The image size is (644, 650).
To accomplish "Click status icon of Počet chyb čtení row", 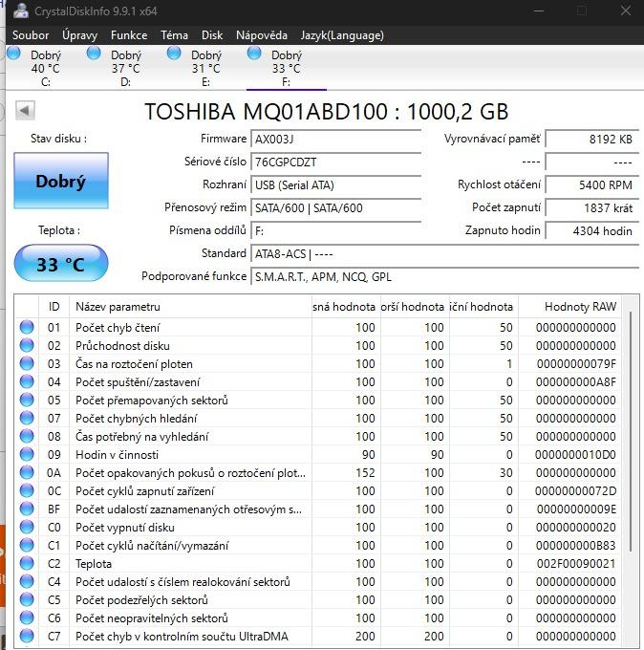I will tap(27, 327).
